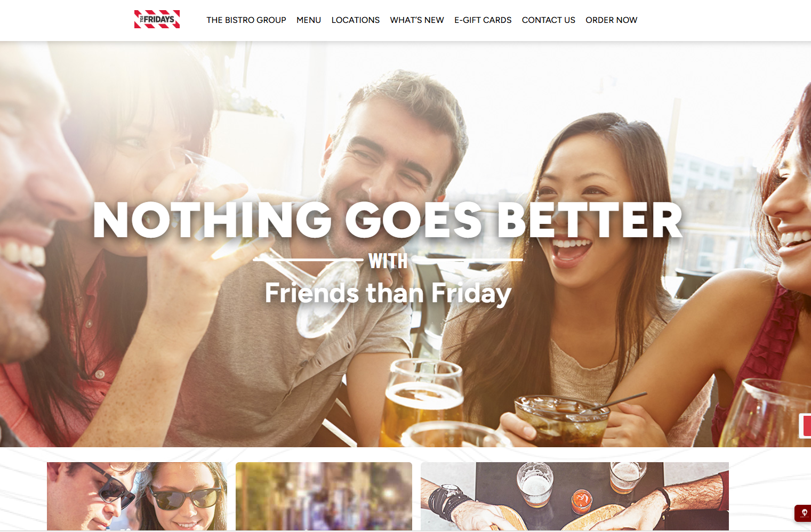Click the WITH divider text in banner

(388, 261)
